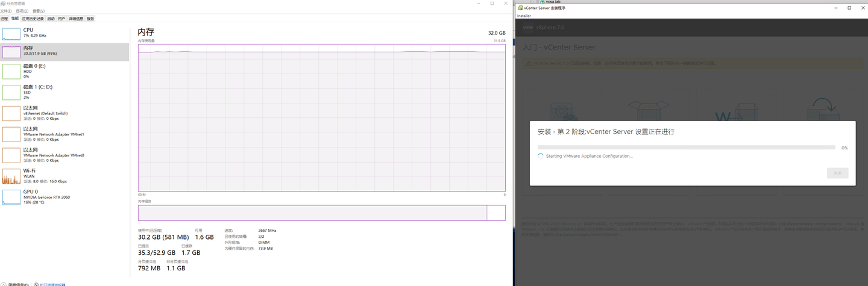
Task: Click the installation progress bar in dialog
Action: point(687,147)
